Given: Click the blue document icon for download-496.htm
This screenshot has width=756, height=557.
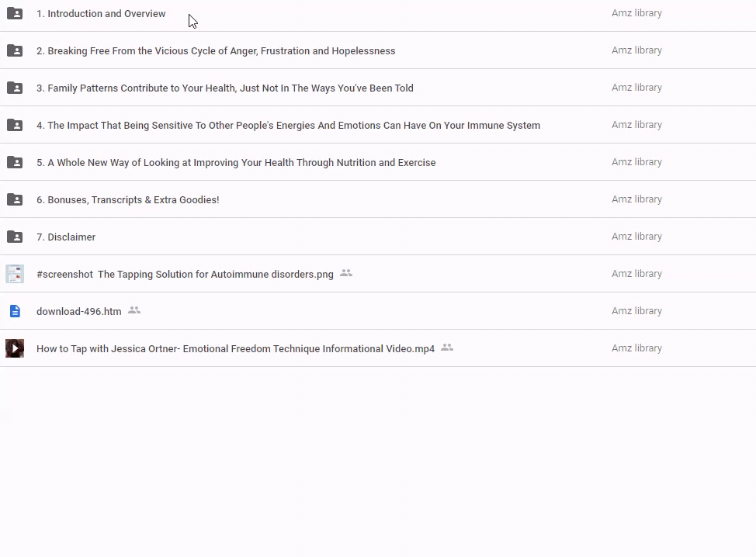Looking at the screenshot, I should [x=15, y=311].
